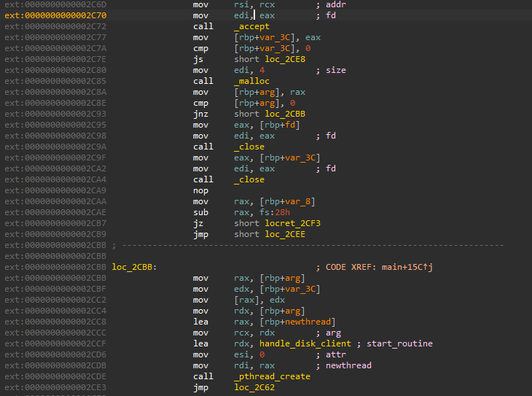
Task: Click var_3C in mov [rbp+var_3C], eax
Action: 275,38
